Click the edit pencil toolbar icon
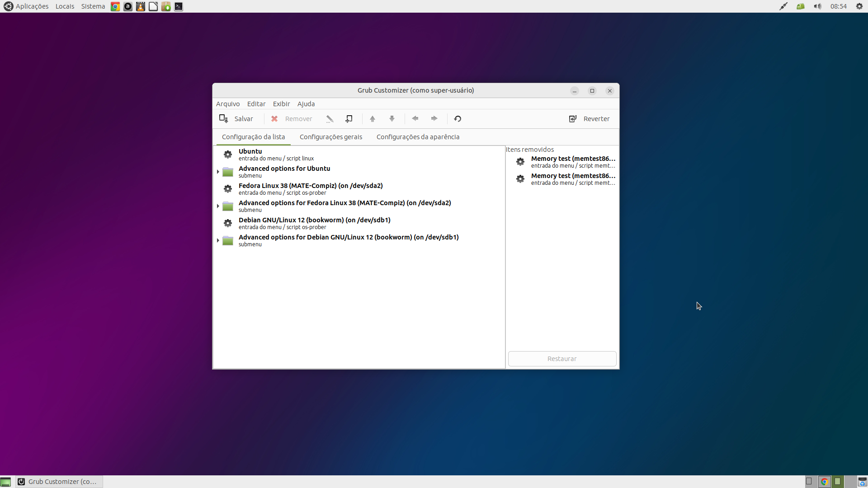This screenshot has height=488, width=868. pyautogui.click(x=330, y=119)
